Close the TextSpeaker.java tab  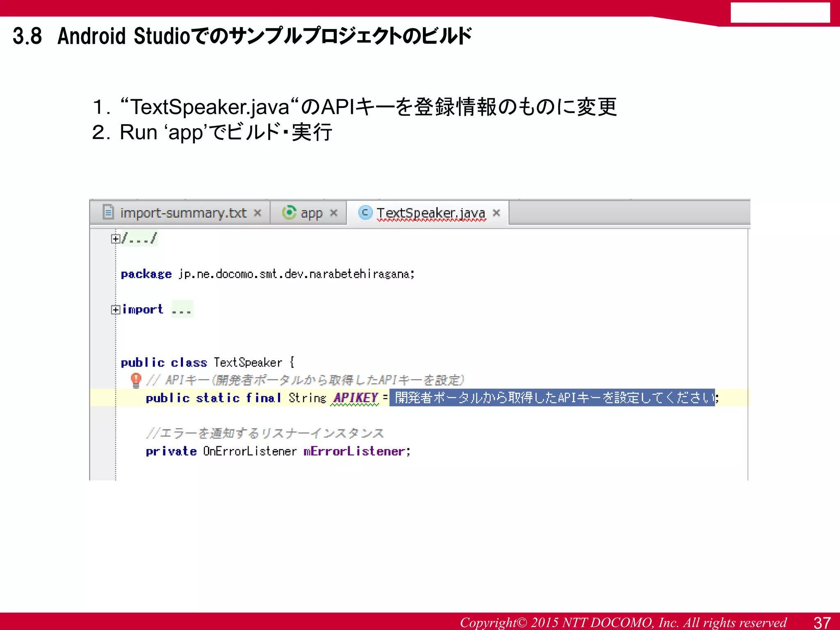[x=496, y=213]
